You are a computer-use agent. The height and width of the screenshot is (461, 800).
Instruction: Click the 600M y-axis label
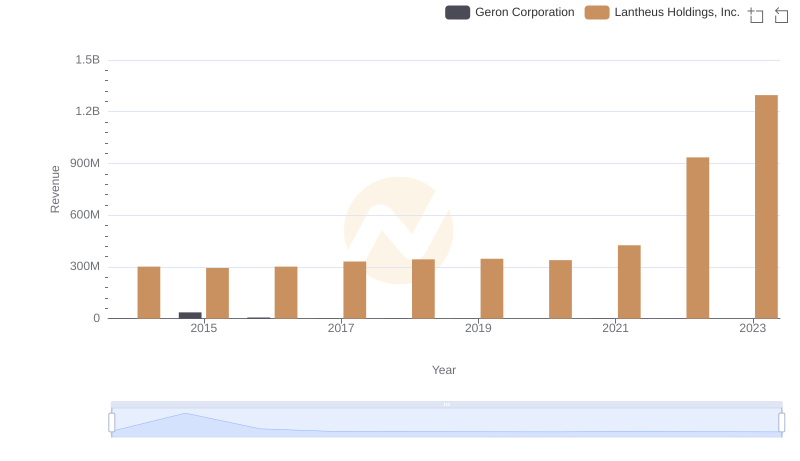click(85, 215)
